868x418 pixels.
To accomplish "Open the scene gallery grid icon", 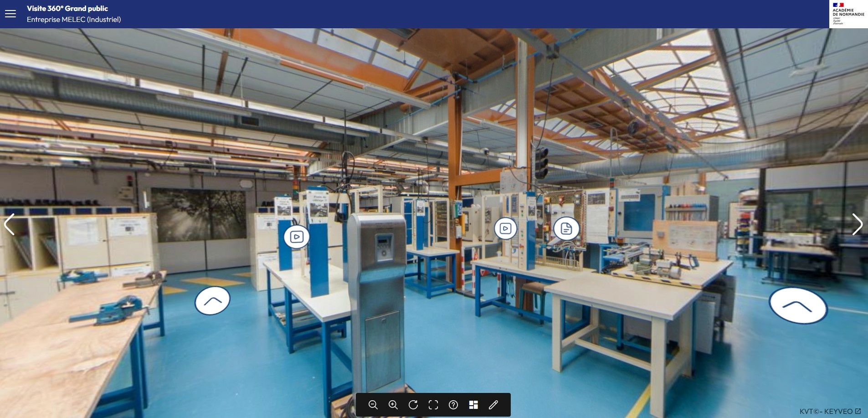I will (x=473, y=405).
